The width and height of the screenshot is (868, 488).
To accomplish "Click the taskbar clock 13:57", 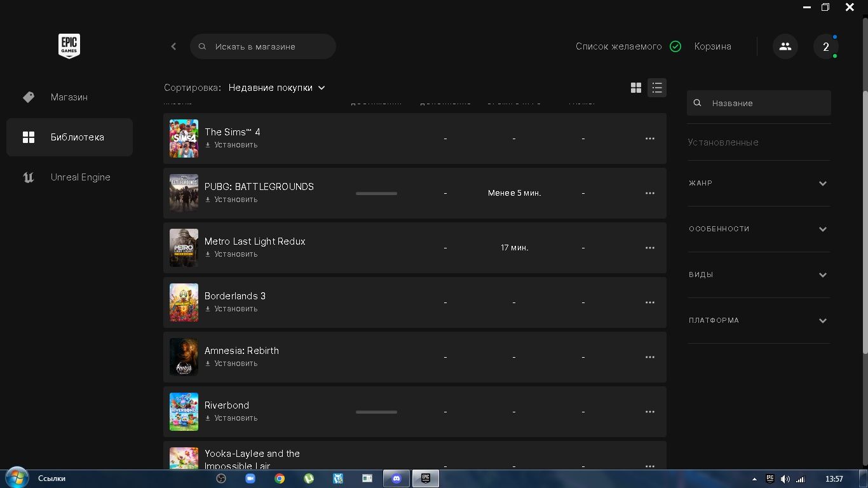I will pos(834,479).
